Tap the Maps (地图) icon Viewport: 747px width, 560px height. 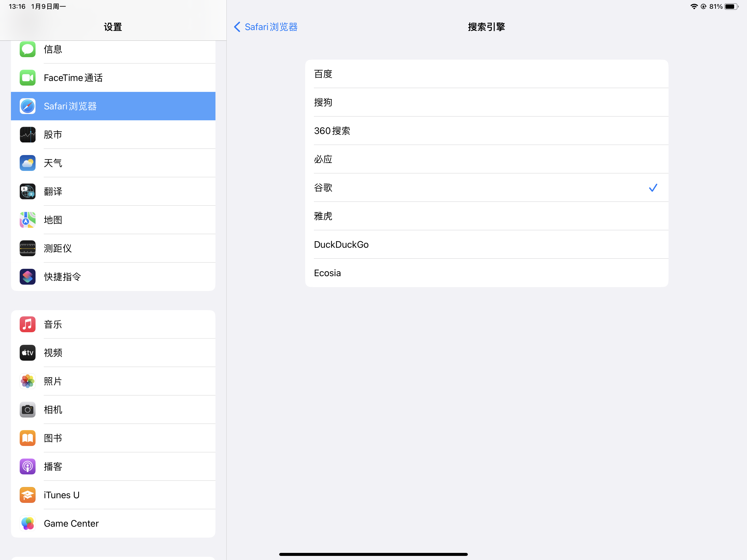coord(27,220)
